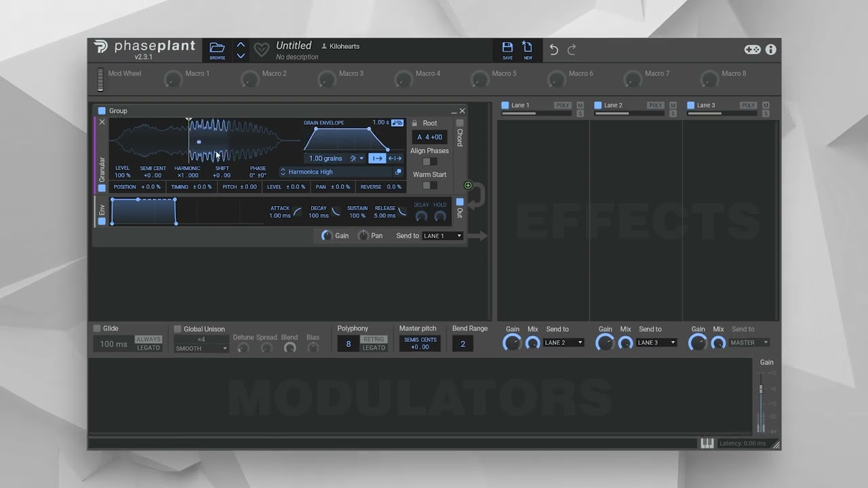Screen dimensions: 868x488
Task: Show the on-screen keyboard icon
Action: click(707, 443)
